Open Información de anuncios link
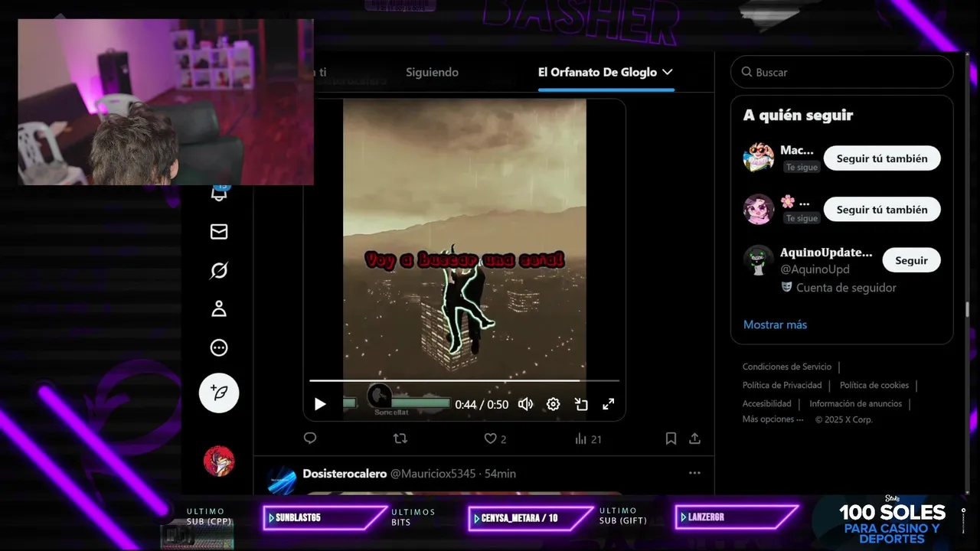 point(855,403)
